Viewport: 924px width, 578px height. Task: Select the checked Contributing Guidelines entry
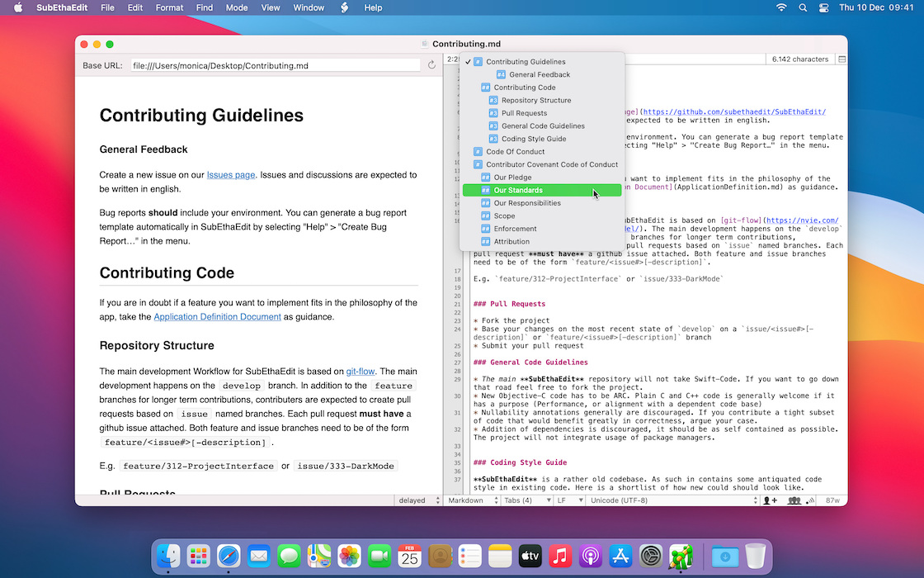[526, 62]
